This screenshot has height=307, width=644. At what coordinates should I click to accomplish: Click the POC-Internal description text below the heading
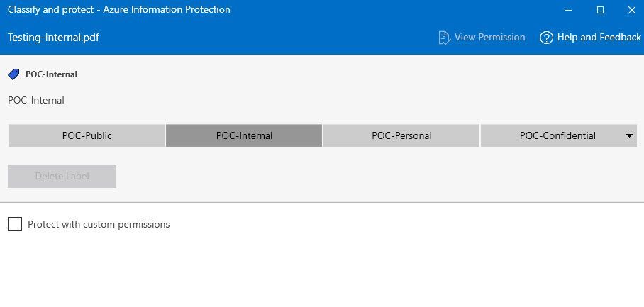click(36, 100)
